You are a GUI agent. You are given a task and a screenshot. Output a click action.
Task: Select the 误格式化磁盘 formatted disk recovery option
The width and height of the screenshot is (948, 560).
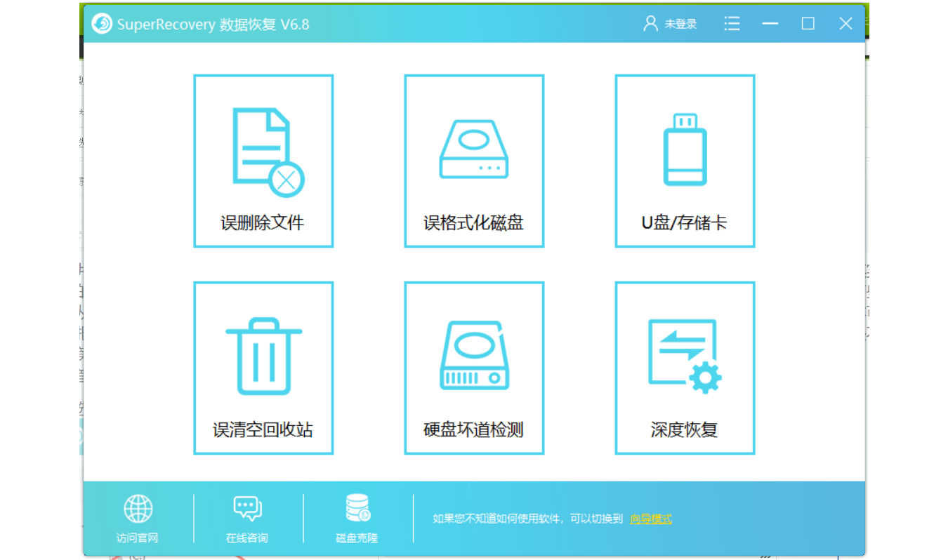click(474, 161)
